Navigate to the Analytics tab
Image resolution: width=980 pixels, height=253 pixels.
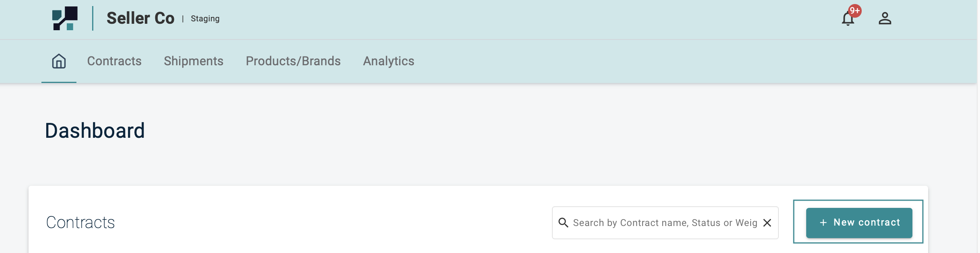[x=389, y=61]
